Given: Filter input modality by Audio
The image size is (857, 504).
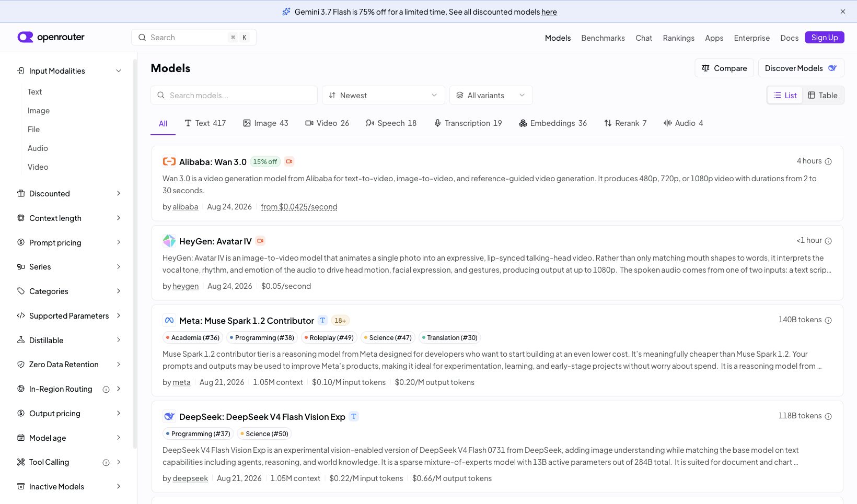Looking at the screenshot, I should pyautogui.click(x=38, y=148).
